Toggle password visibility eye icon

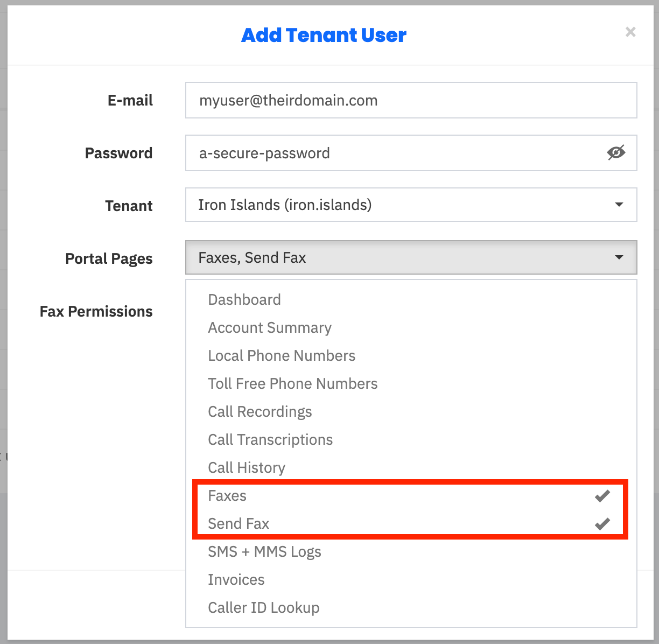(x=616, y=153)
